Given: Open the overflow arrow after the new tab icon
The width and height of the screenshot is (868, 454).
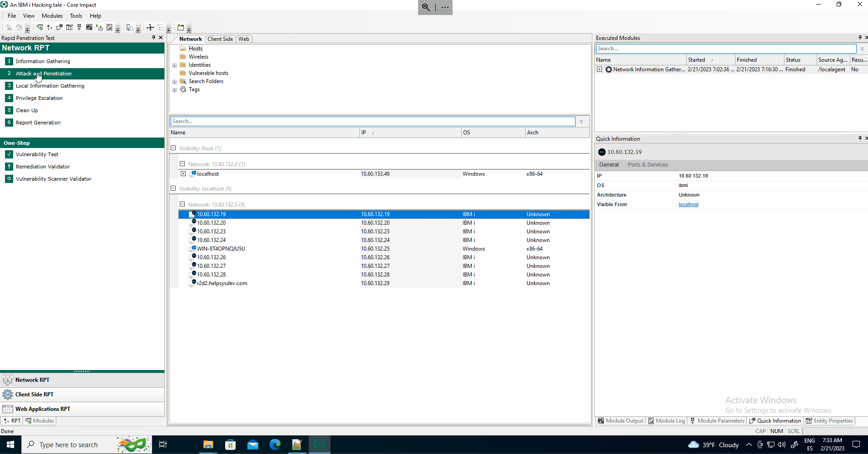Looking at the screenshot, I should click(x=189, y=28).
